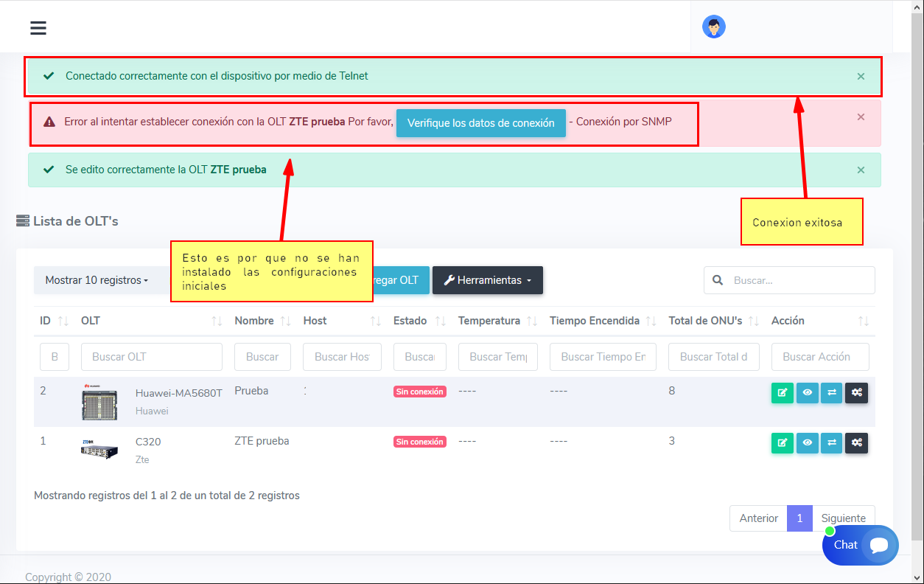Select pagination page 1
The height and width of the screenshot is (584, 924).
pyautogui.click(x=799, y=518)
